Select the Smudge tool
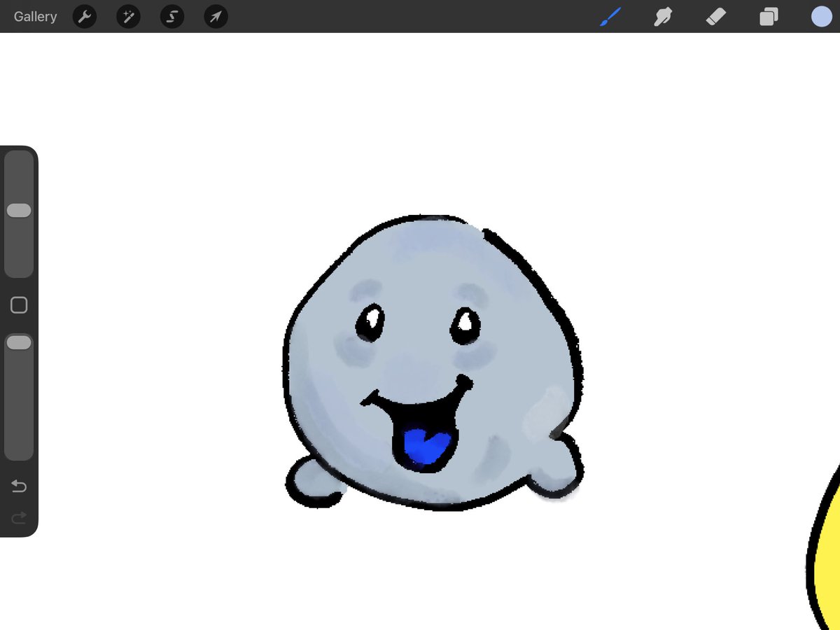Viewport: 840px width, 630px height. (x=663, y=17)
